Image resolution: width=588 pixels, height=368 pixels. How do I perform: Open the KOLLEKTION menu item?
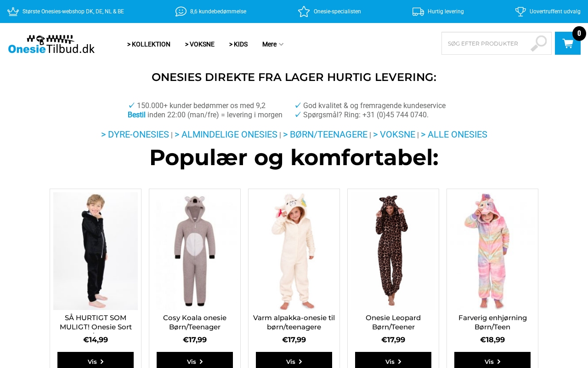[149, 44]
